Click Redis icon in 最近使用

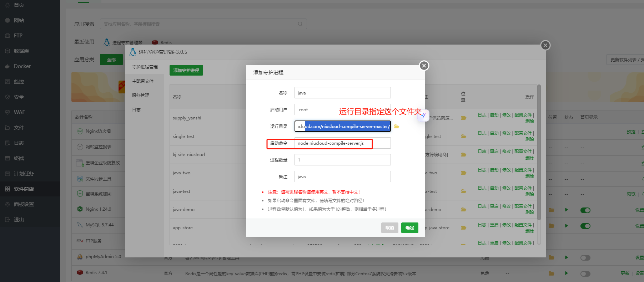(155, 42)
